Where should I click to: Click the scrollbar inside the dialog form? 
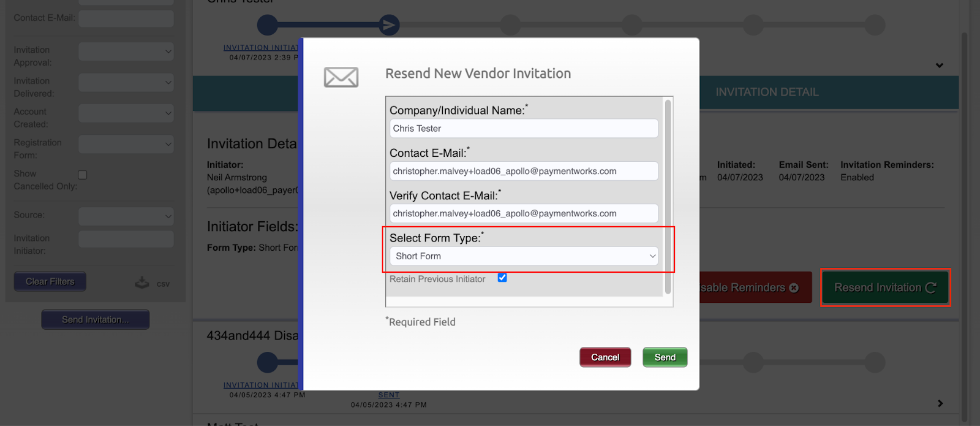pos(668,196)
